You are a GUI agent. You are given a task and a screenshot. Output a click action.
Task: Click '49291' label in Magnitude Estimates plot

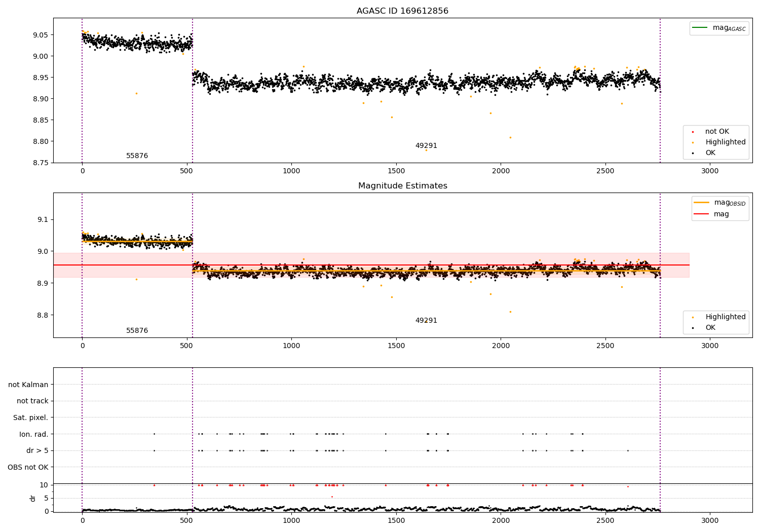pyautogui.click(x=426, y=320)
